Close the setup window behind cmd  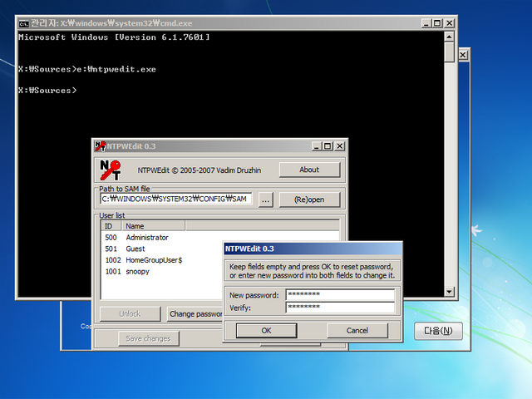click(463, 55)
